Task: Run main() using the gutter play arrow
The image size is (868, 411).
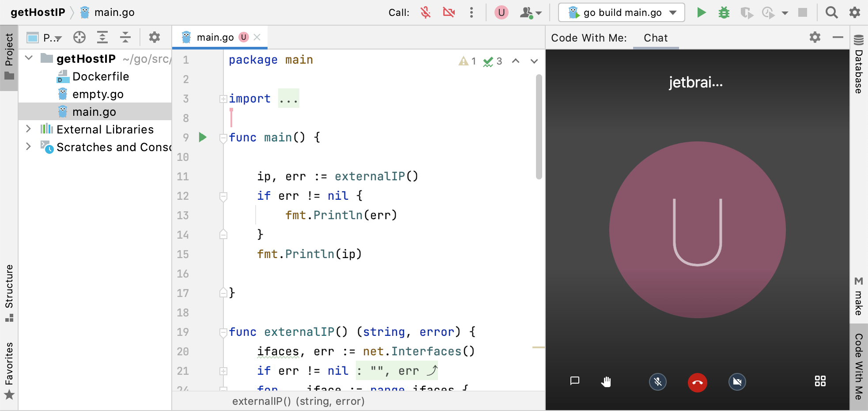Action: tap(203, 137)
